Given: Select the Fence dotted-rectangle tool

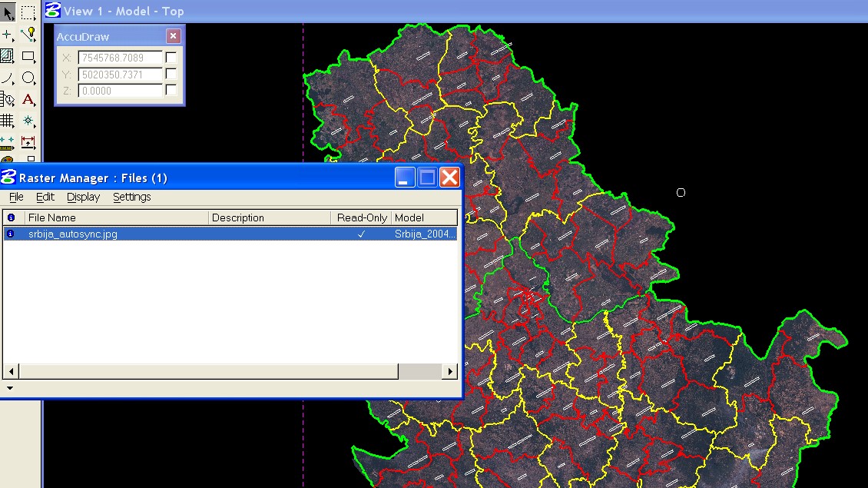Looking at the screenshot, I should tap(28, 12).
